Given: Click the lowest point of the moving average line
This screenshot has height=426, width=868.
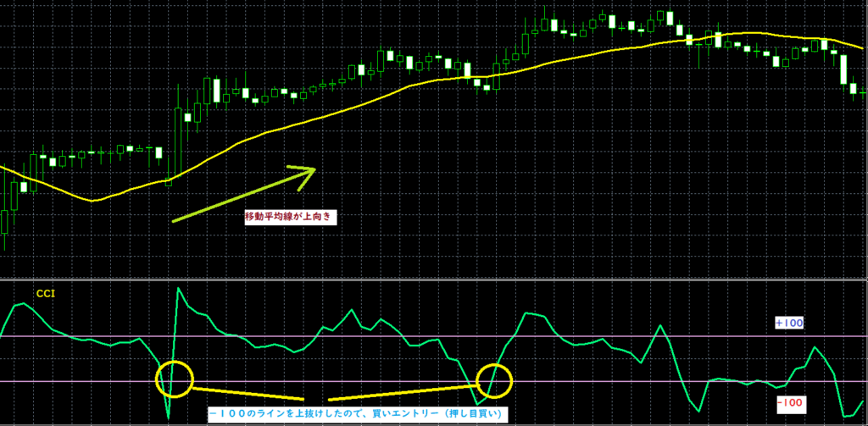Looking at the screenshot, I should (92, 201).
